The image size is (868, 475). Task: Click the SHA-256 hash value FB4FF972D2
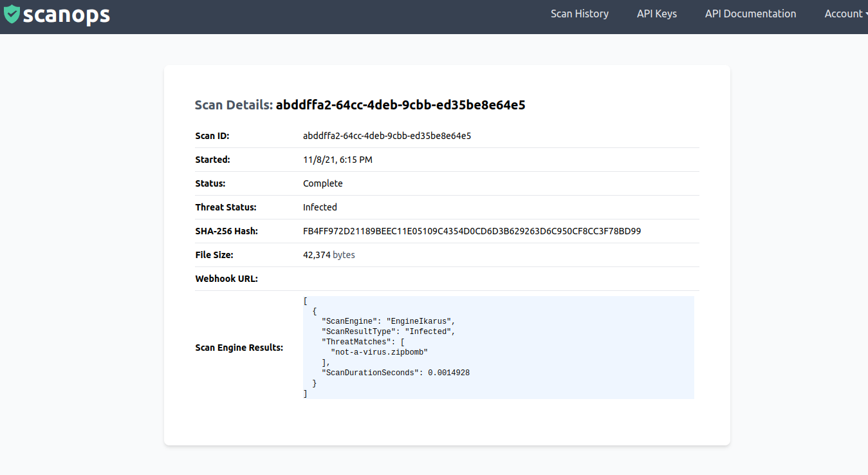(472, 231)
